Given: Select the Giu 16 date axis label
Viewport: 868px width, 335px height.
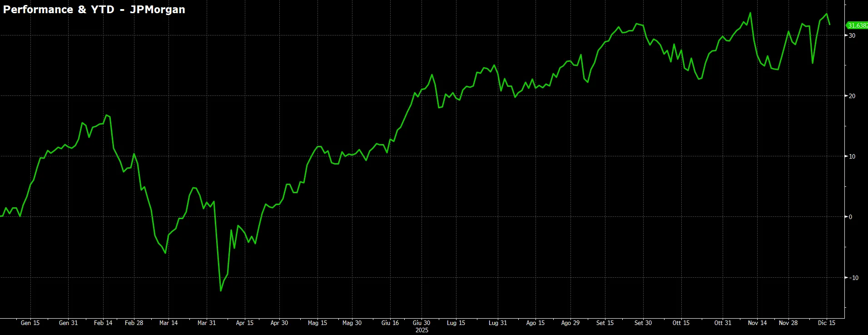Looking at the screenshot, I should click(x=390, y=323).
